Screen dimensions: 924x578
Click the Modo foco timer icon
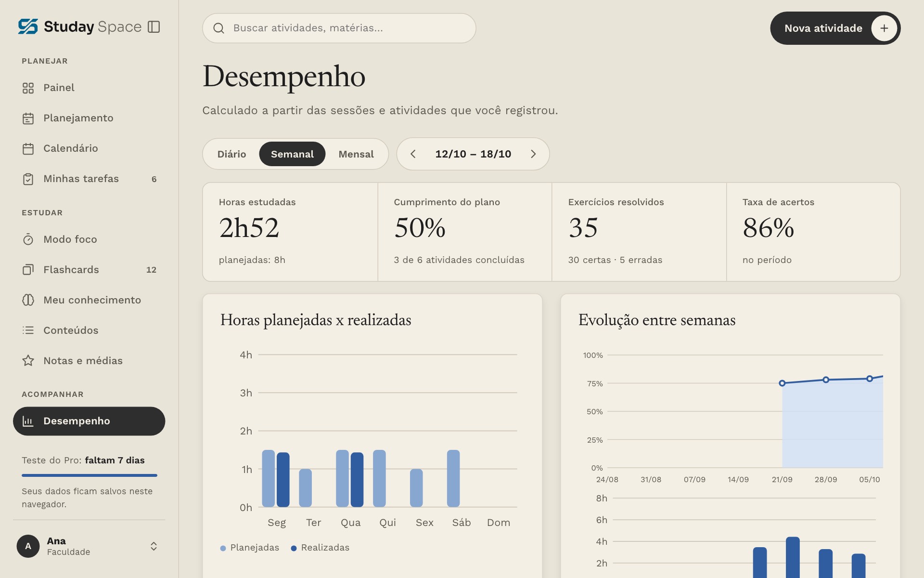(28, 239)
